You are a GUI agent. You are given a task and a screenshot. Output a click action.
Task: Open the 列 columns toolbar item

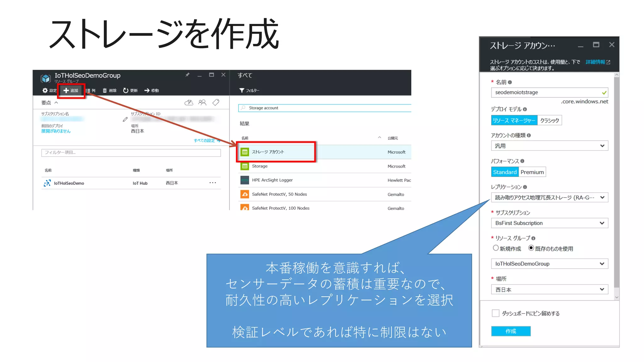[90, 90]
